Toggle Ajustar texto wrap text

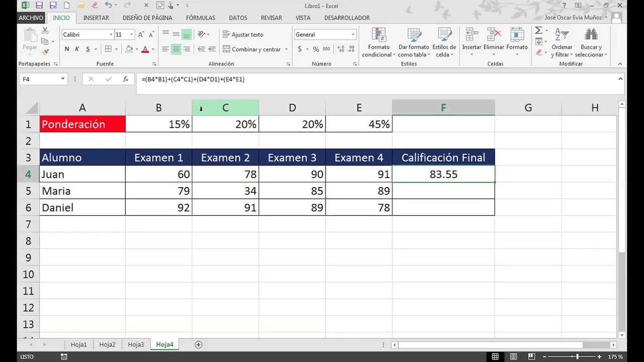pyautogui.click(x=243, y=35)
